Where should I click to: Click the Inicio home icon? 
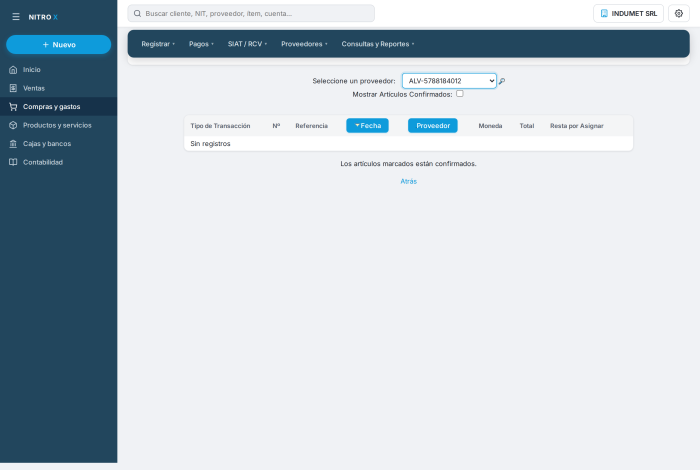(13, 70)
